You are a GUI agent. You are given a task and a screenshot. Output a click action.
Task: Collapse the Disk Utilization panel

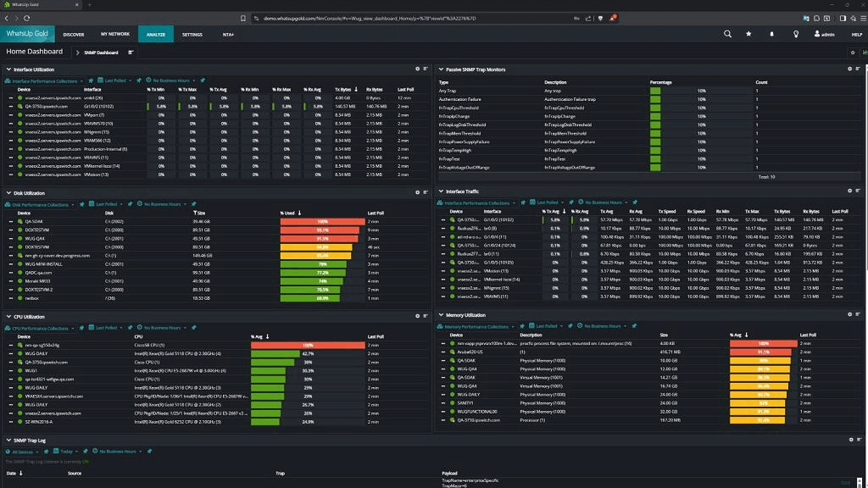[x=8, y=192]
